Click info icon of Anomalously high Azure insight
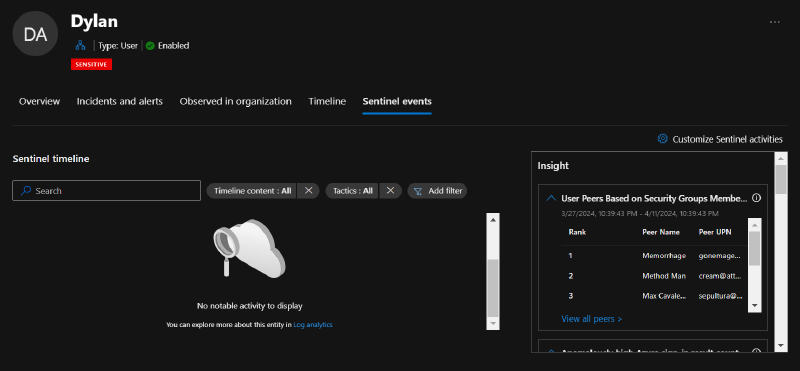Image resolution: width=800 pixels, height=371 pixels. pos(757,351)
